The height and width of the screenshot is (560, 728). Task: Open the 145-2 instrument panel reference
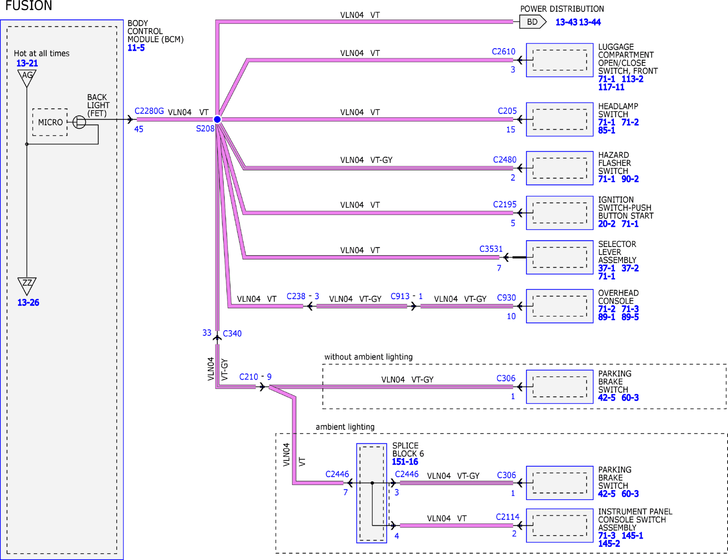click(x=609, y=544)
